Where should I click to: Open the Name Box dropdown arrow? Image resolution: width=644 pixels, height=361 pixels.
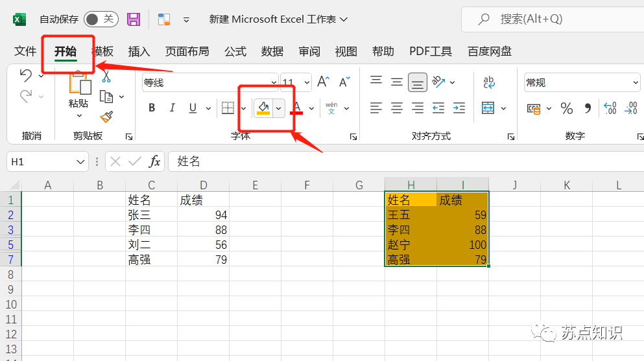point(80,162)
